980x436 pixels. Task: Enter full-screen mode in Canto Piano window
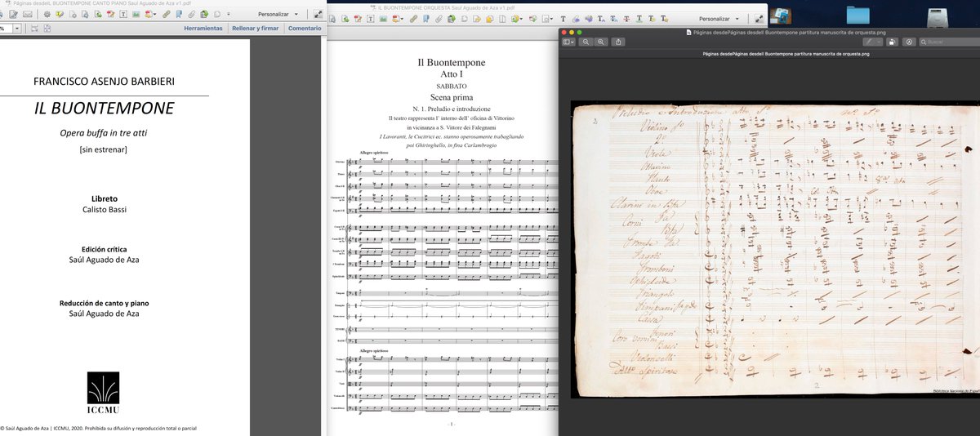point(317,14)
